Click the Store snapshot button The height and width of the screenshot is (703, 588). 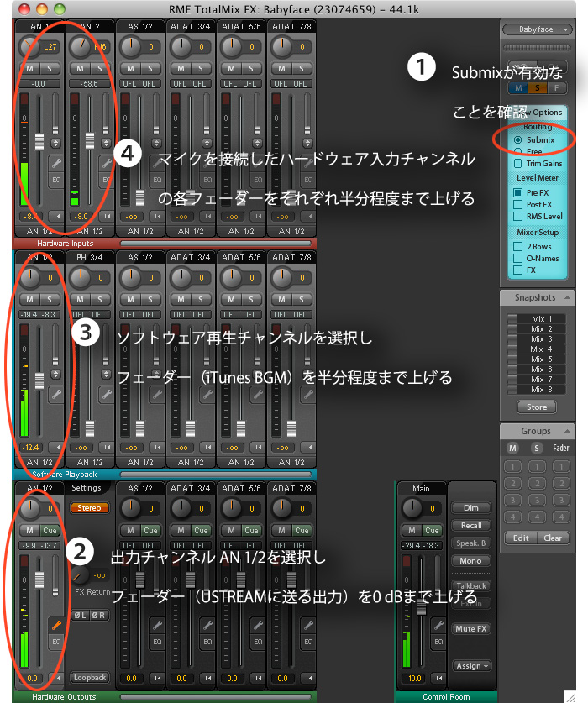coord(537,407)
